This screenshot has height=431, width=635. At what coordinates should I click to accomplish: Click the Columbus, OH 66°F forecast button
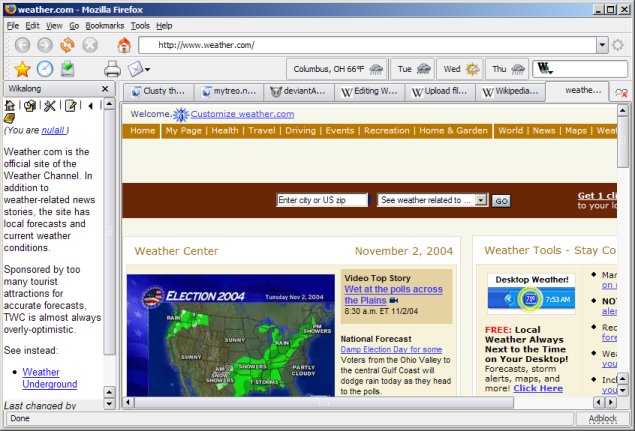(x=337, y=69)
